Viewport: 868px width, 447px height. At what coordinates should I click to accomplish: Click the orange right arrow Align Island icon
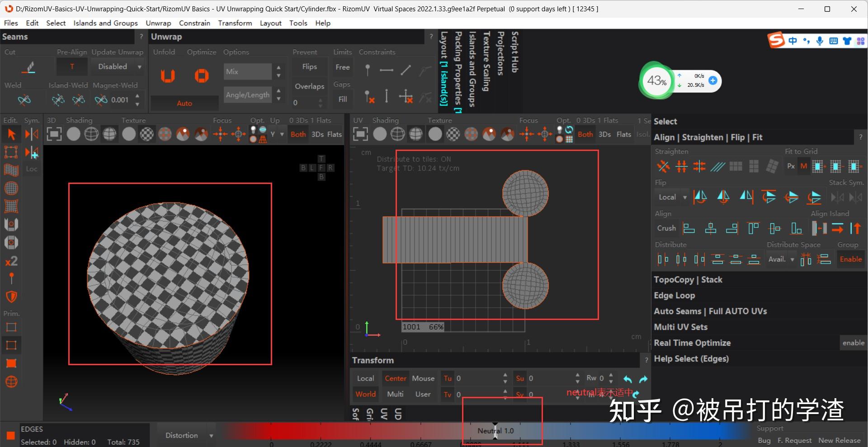click(837, 228)
